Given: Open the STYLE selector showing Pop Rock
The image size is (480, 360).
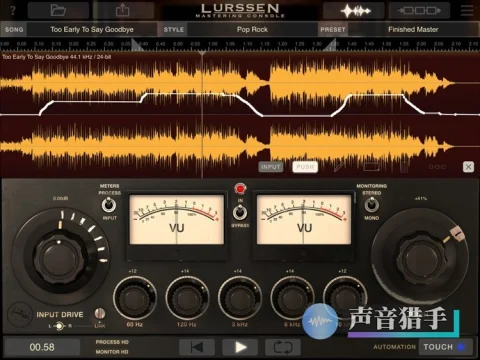Looking at the screenshot, I should [252, 29].
